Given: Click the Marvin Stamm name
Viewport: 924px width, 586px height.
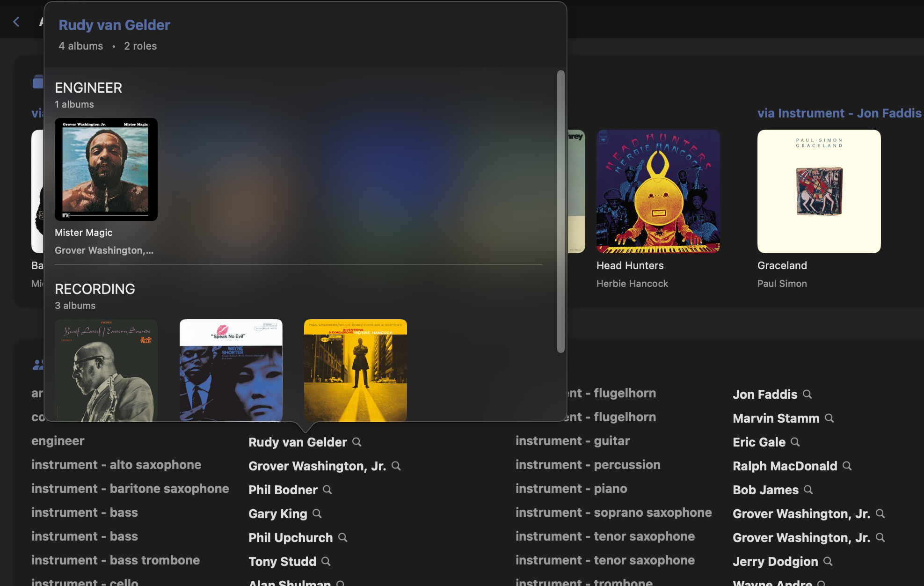Looking at the screenshot, I should (x=776, y=418).
